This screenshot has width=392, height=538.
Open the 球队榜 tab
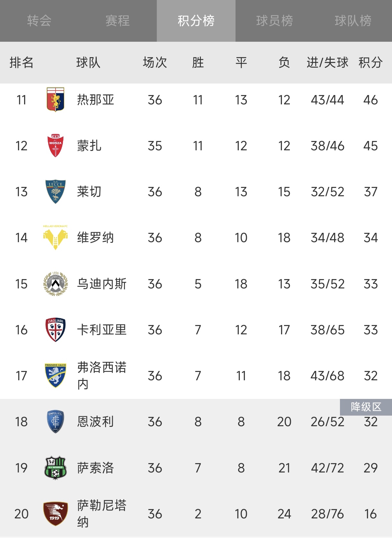click(x=353, y=21)
